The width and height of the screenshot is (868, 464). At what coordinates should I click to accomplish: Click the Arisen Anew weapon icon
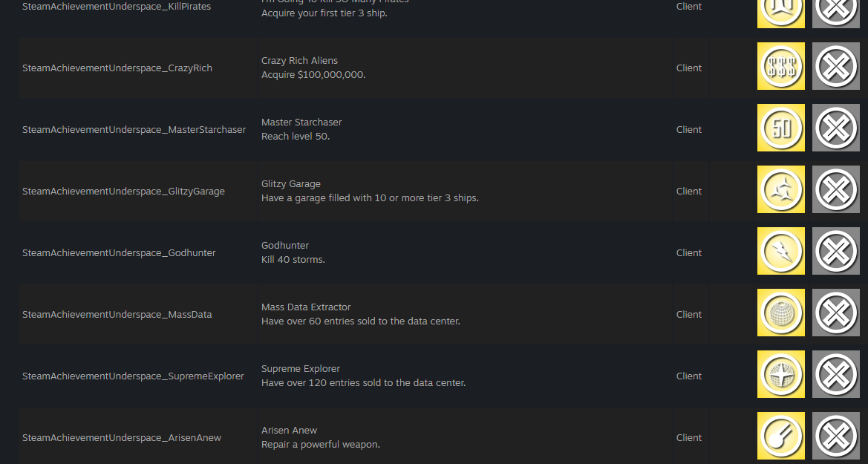click(x=780, y=436)
